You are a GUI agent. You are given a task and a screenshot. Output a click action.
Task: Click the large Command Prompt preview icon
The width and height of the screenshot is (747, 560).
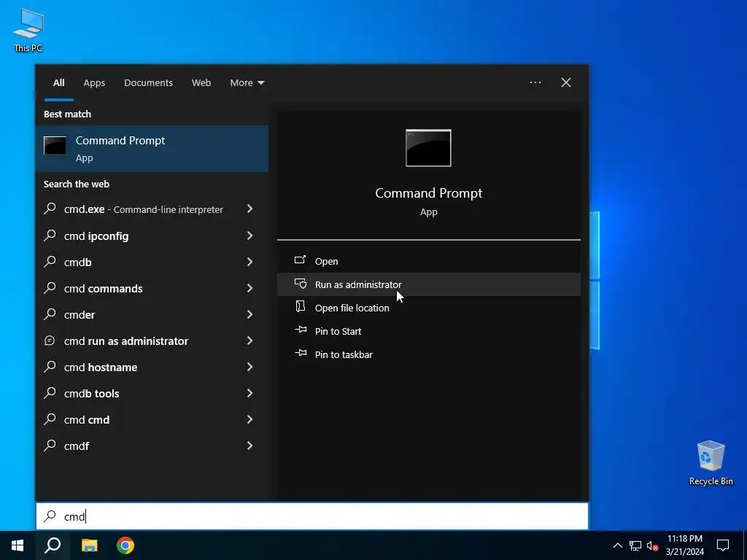click(x=428, y=148)
